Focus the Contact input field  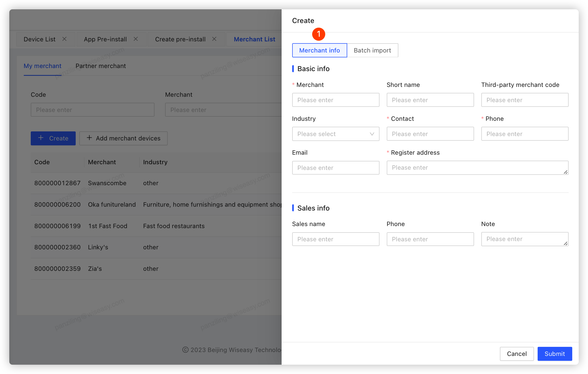coord(430,134)
